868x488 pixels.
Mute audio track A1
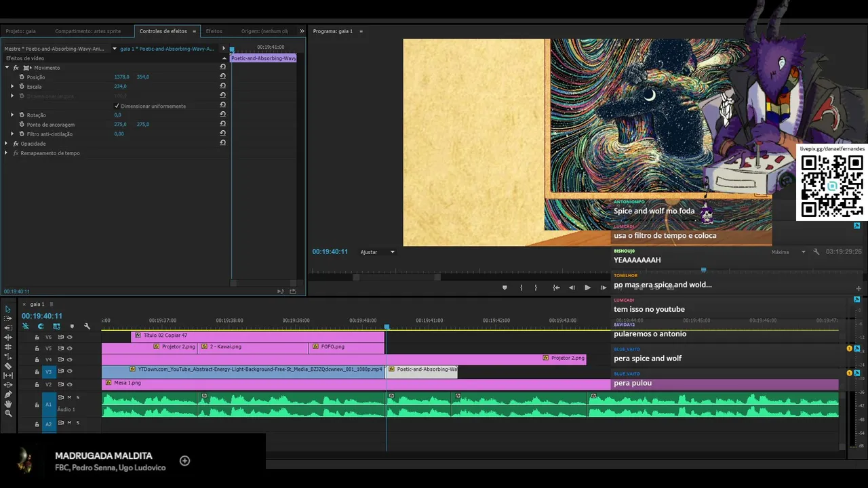pos(69,397)
